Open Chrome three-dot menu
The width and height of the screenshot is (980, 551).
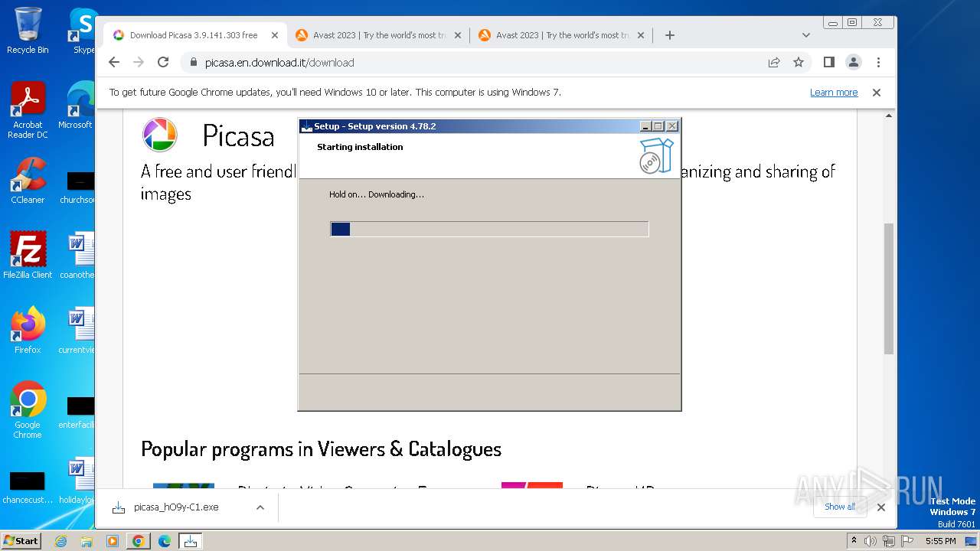tap(878, 62)
